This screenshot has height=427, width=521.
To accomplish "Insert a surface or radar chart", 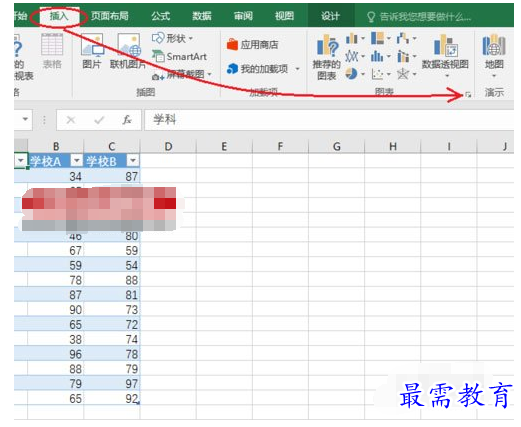I will [406, 74].
